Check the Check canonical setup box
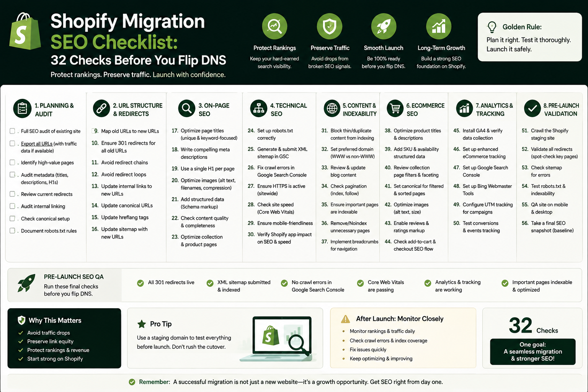The width and height of the screenshot is (588, 392). pyautogui.click(x=12, y=218)
